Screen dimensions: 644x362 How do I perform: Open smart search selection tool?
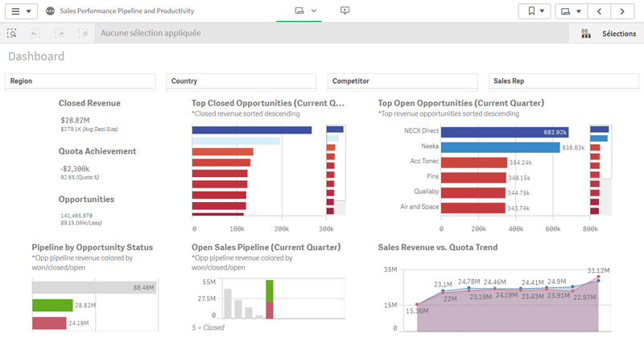tap(12, 33)
